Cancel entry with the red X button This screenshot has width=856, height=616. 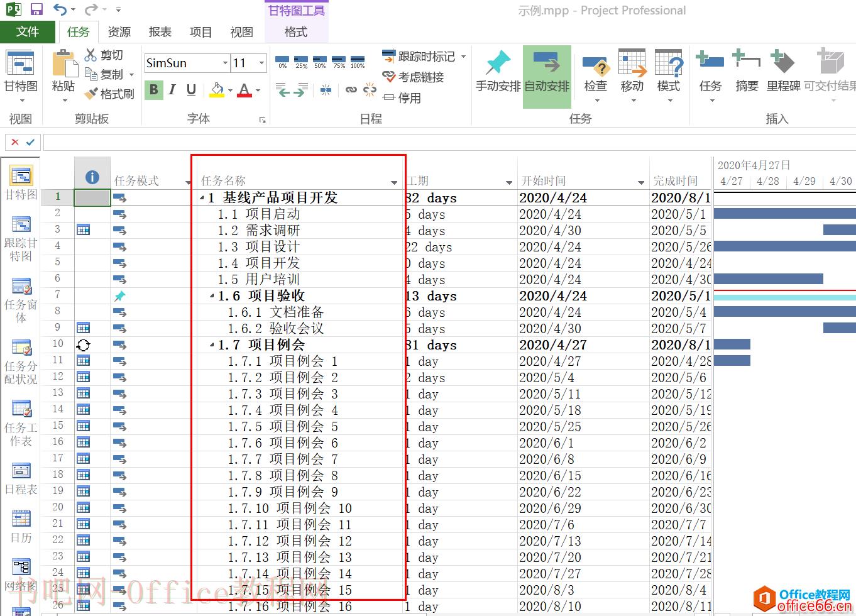click(14, 142)
